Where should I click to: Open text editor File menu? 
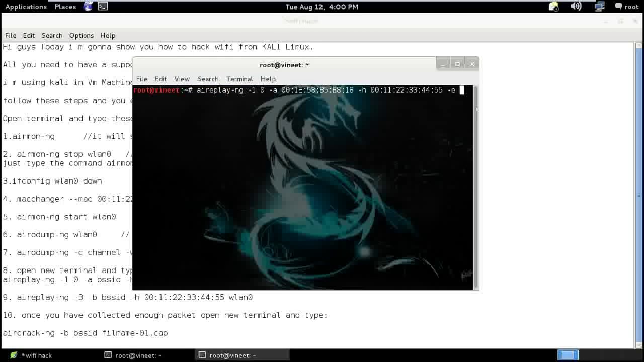pyautogui.click(x=11, y=35)
